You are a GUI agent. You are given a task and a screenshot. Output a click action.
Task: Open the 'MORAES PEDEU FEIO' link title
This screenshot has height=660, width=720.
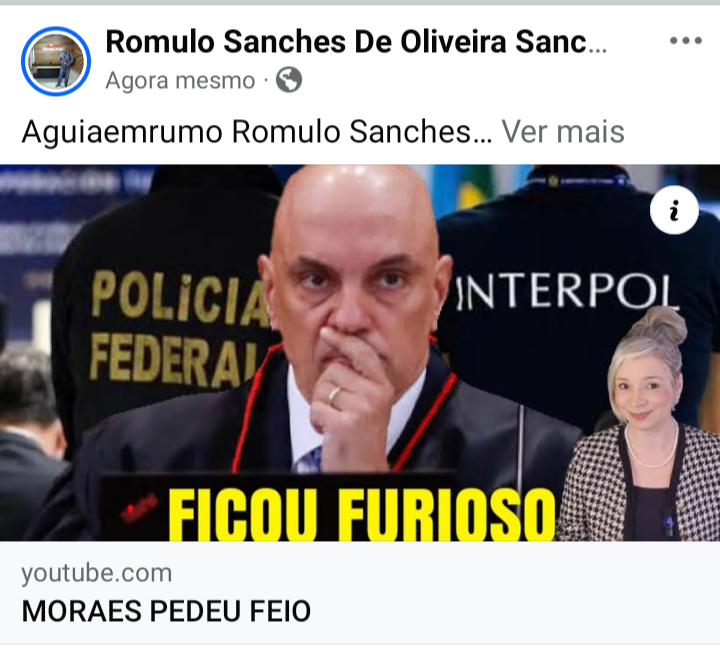click(x=166, y=611)
